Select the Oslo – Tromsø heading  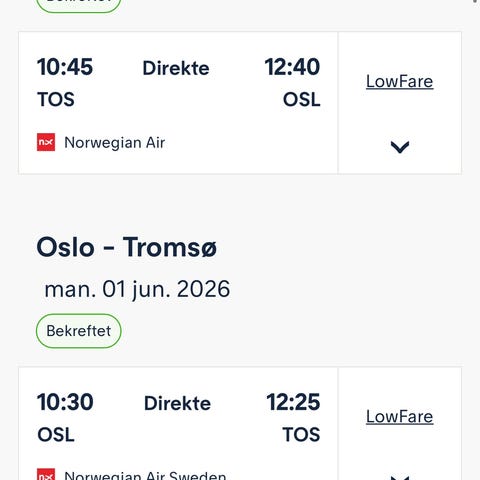click(x=127, y=247)
